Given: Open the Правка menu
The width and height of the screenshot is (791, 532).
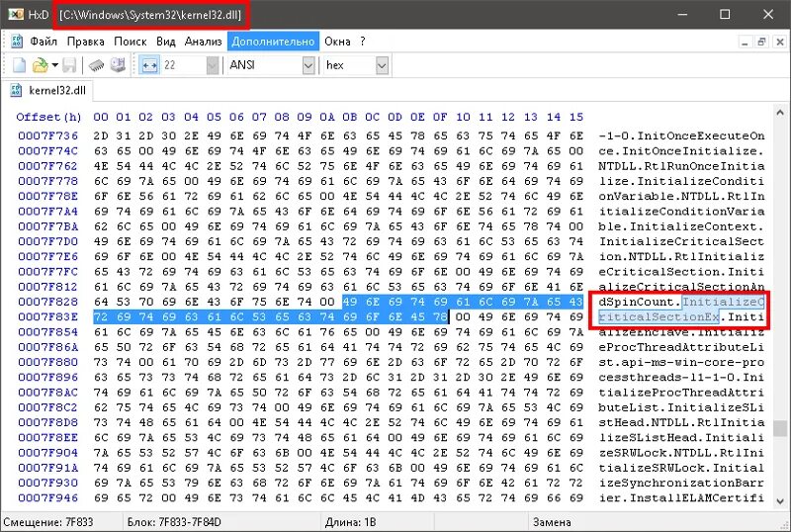Looking at the screenshot, I should [x=85, y=42].
